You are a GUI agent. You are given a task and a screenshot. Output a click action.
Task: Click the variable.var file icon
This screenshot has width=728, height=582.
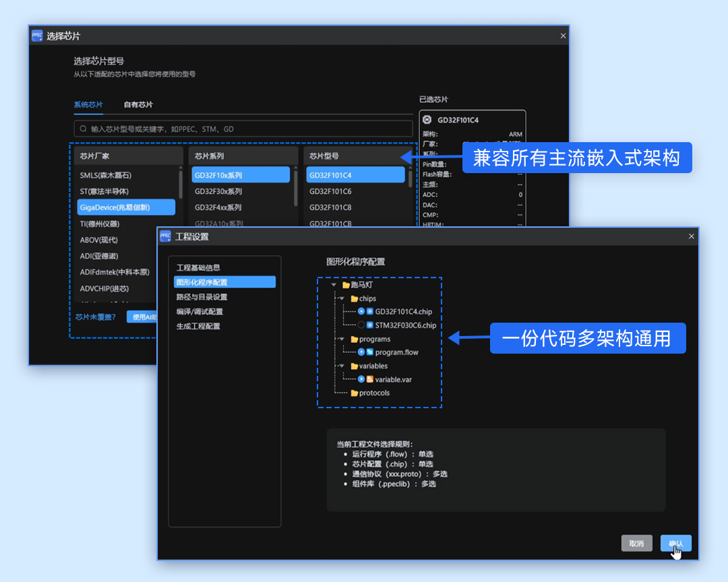coord(370,379)
